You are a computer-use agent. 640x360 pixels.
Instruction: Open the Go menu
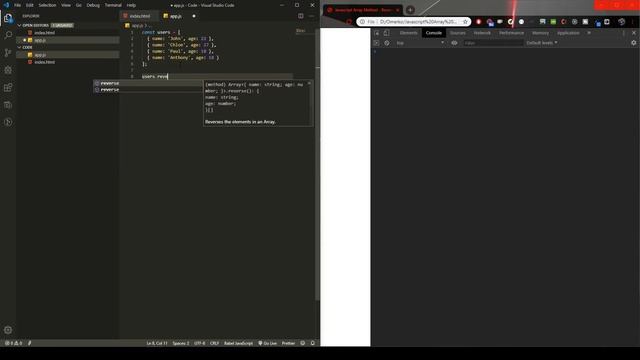coord(79,5)
